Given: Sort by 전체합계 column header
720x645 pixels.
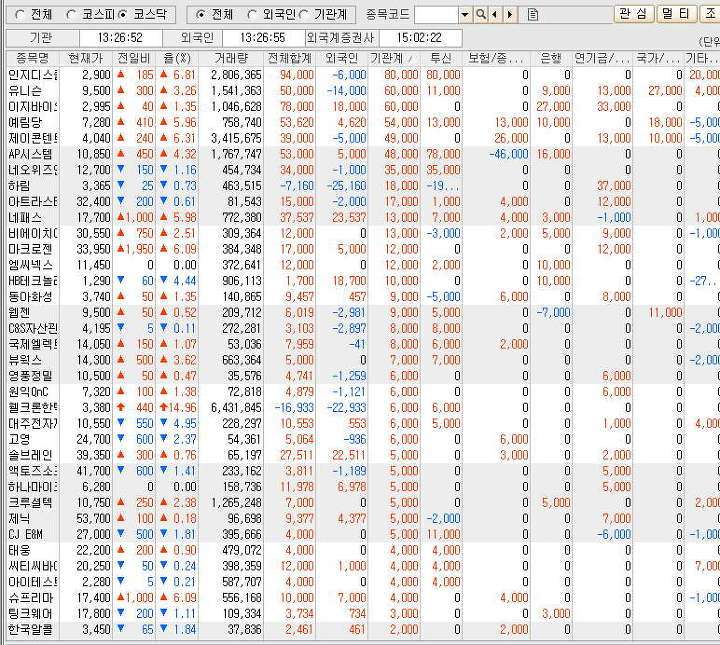Looking at the screenshot, I should 289,58.
